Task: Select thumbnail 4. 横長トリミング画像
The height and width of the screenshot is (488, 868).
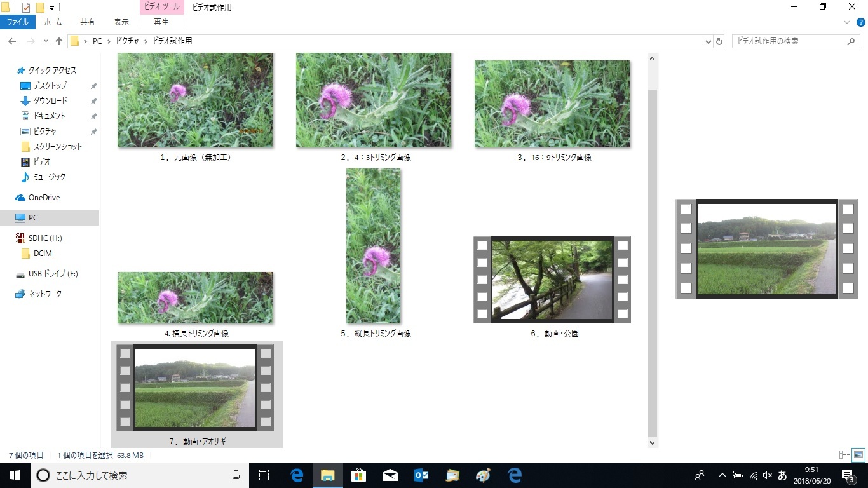Action: [x=195, y=298]
